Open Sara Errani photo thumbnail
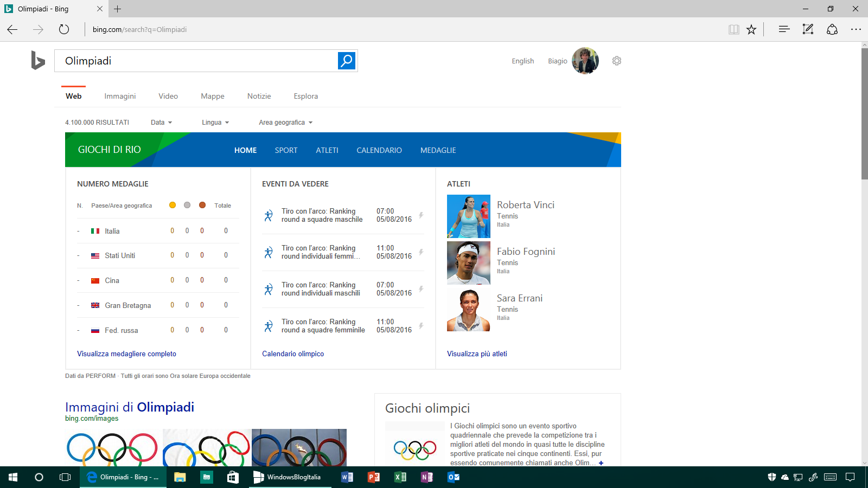Screen dimensions: 868x488 tap(469, 310)
